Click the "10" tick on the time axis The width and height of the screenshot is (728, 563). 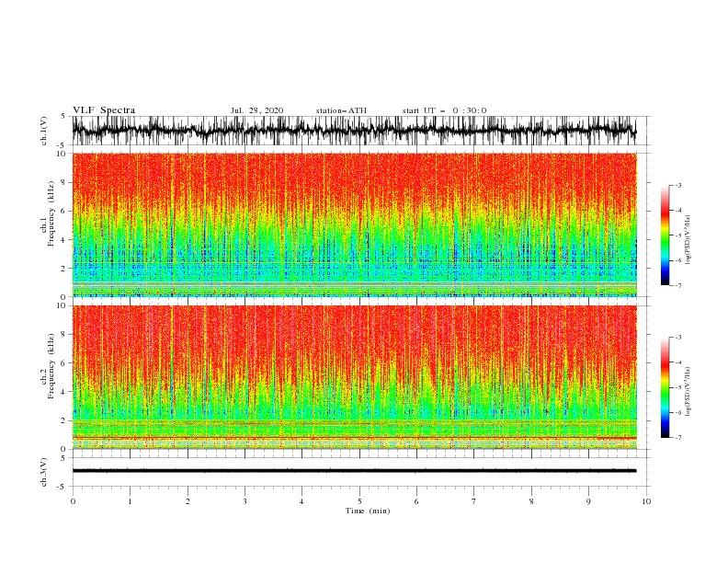point(646,501)
